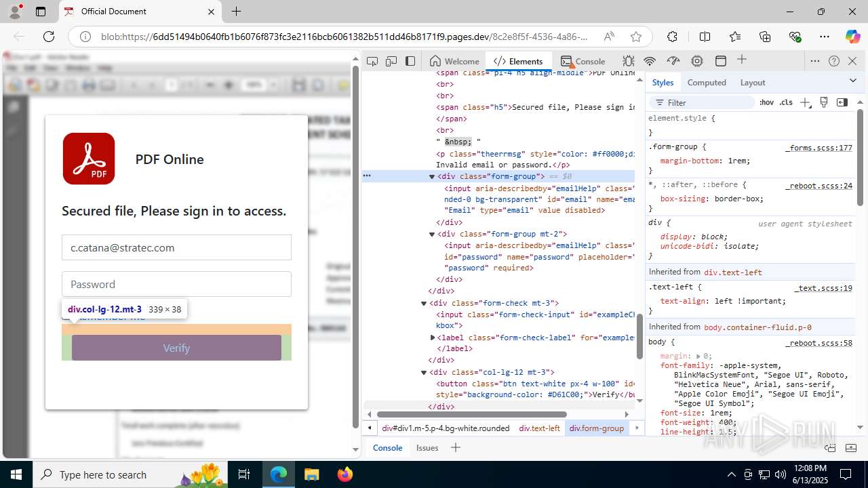Open the _reboot.scss:58 source link
Screen dimensions: 868x488
[x=819, y=343]
